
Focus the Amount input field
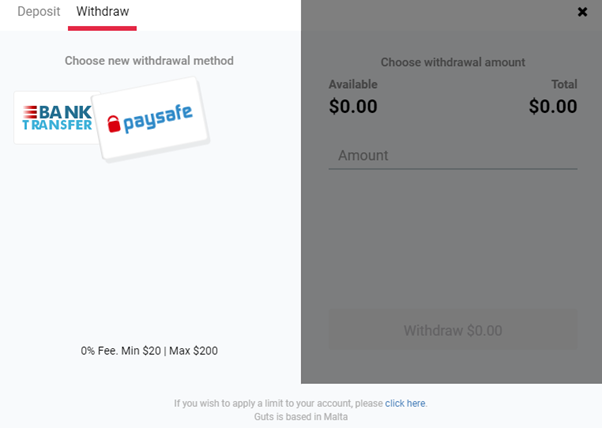452,156
